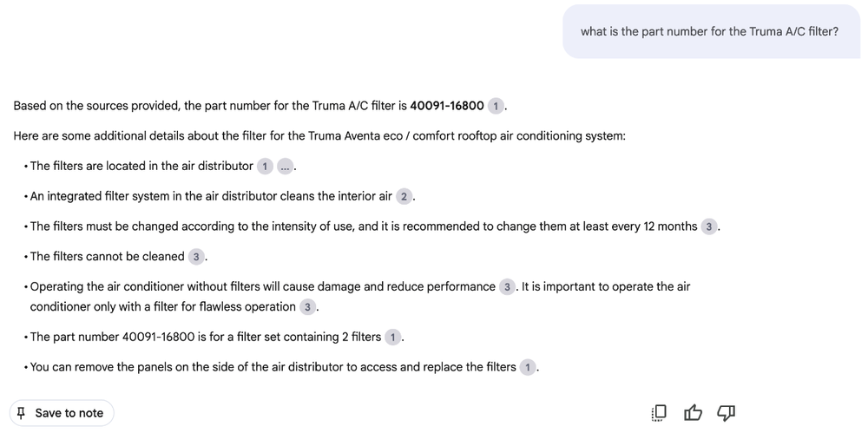
Task: Copy the response with the copy icon
Action: click(x=659, y=413)
